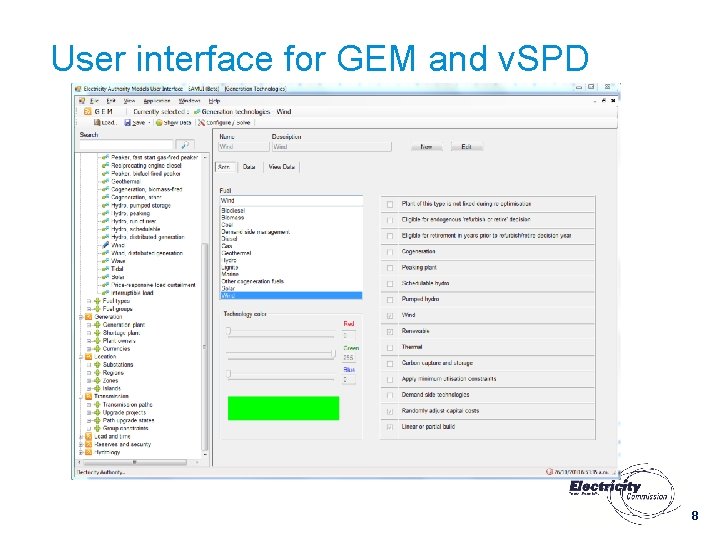The height and width of the screenshot is (540, 720).
Task: Click icon of Peaker, fast start gas-fired peaker
Action: [x=106, y=158]
